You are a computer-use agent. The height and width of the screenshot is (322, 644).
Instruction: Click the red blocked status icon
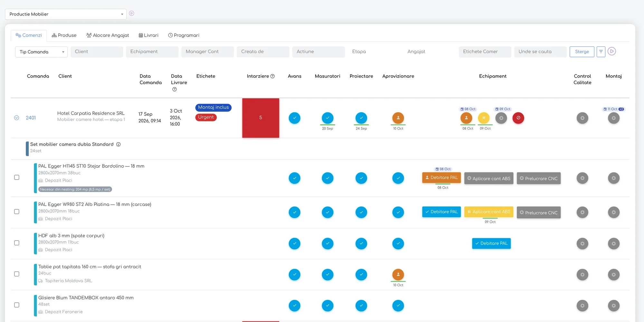(x=518, y=118)
